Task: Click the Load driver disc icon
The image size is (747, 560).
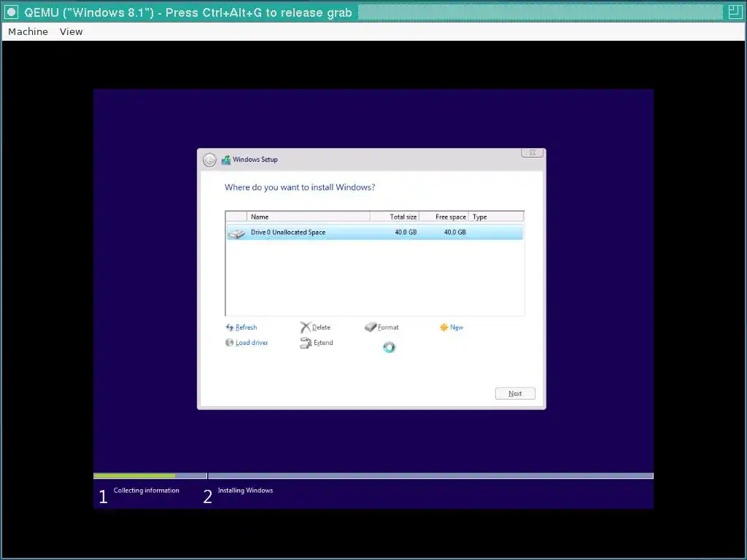Action: [x=230, y=343]
